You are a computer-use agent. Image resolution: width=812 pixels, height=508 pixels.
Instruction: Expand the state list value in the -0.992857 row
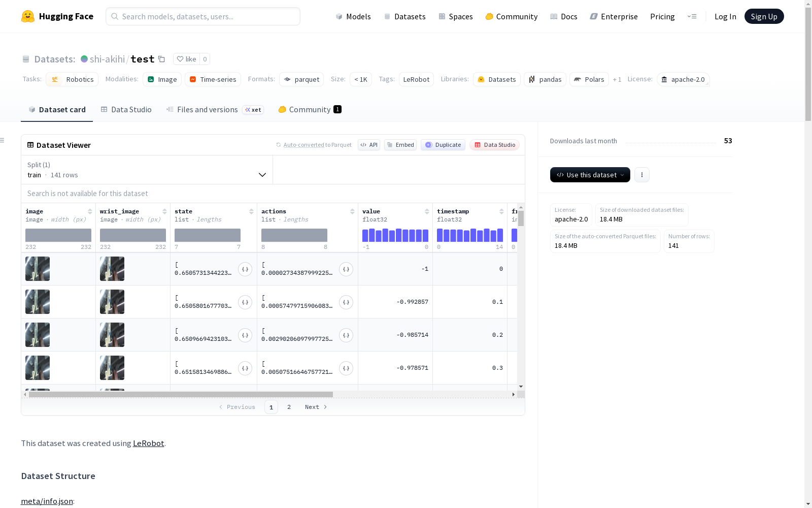coord(245,302)
